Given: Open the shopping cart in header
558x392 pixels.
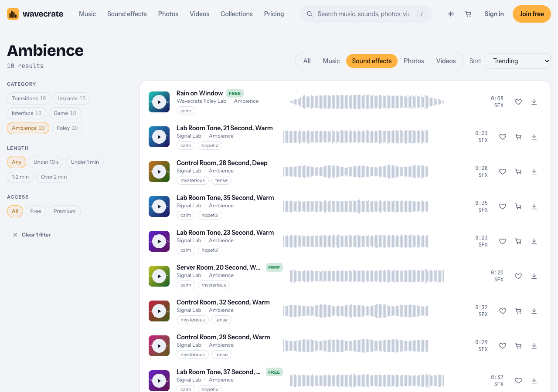Looking at the screenshot, I should pos(468,14).
